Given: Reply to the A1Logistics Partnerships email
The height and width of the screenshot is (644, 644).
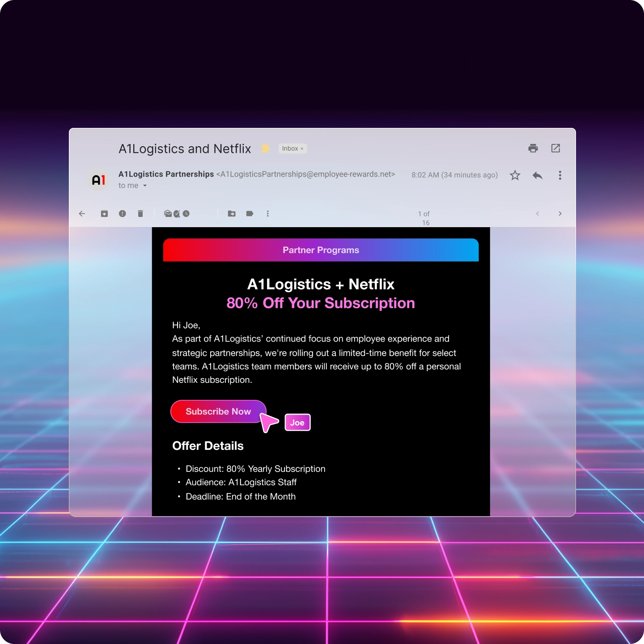Looking at the screenshot, I should coord(538,175).
